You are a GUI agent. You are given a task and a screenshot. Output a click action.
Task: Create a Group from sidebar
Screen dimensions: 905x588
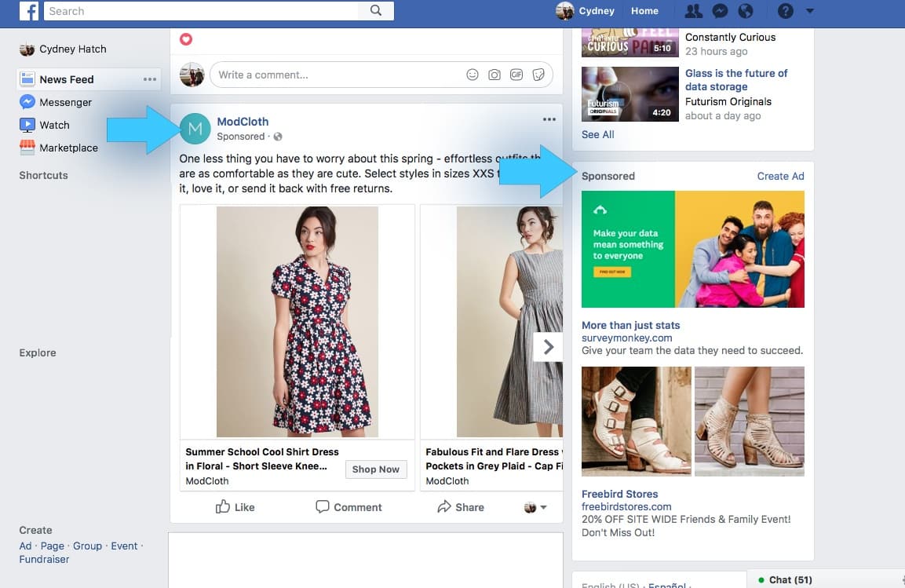pos(87,546)
